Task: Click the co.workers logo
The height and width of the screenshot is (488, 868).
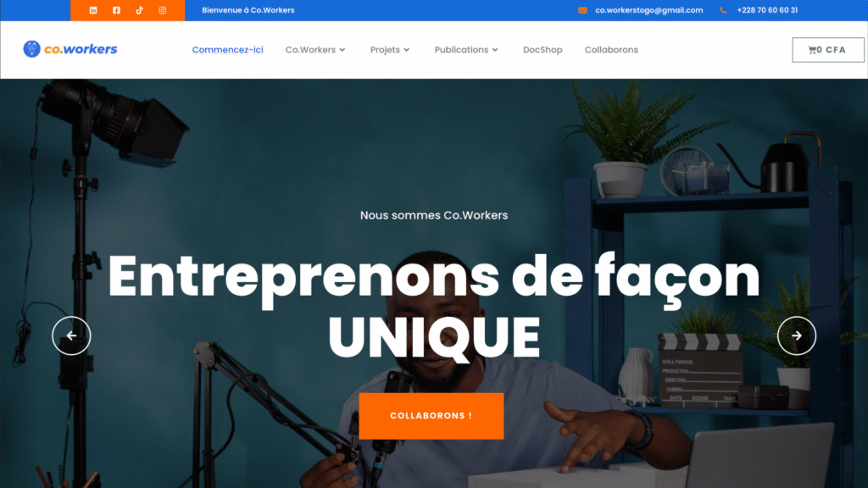Action: (70, 49)
